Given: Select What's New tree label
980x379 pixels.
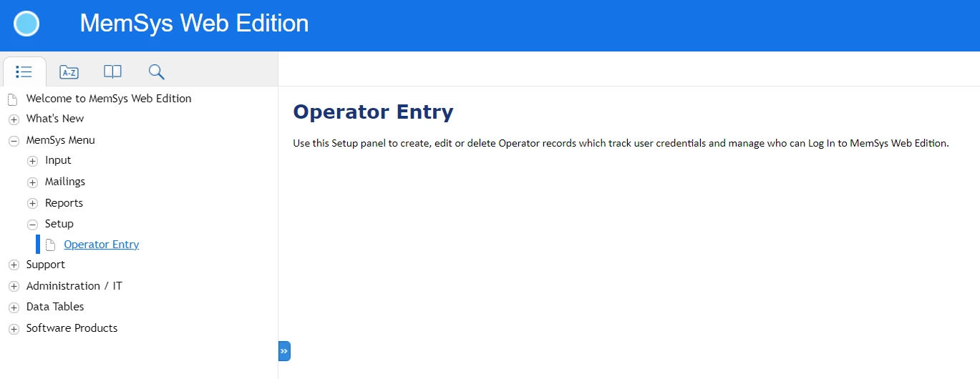Looking at the screenshot, I should tap(55, 119).
